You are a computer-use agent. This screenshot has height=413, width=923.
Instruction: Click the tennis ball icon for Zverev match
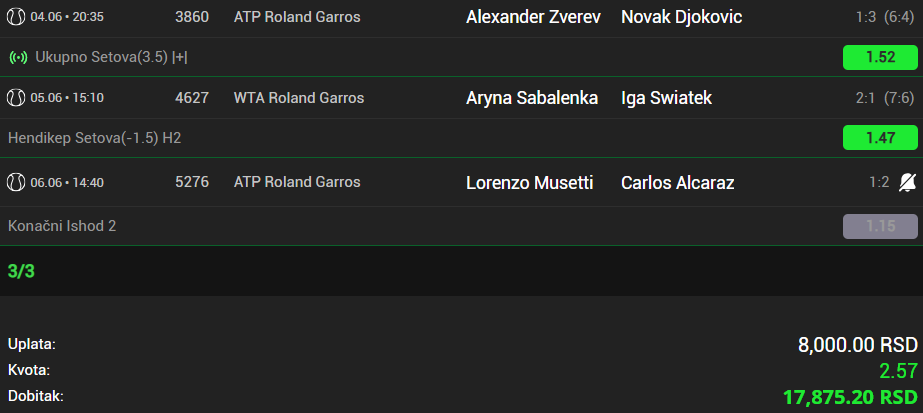coord(16,16)
